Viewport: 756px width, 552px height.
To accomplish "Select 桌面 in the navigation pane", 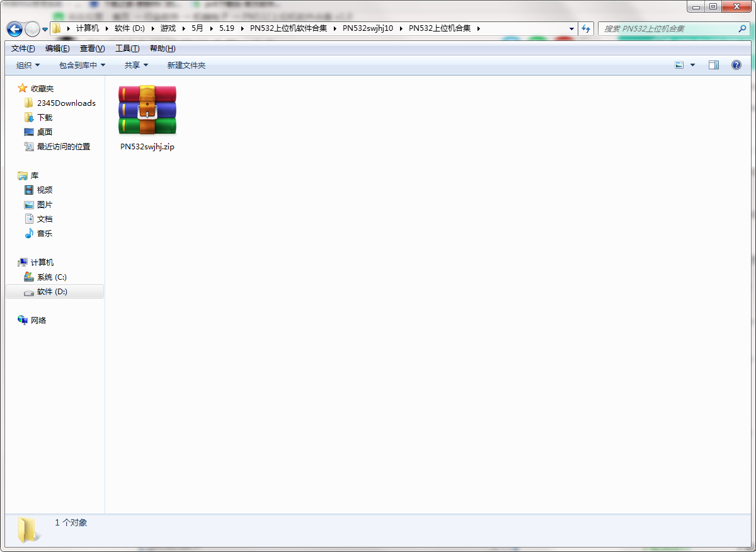I will coord(44,132).
